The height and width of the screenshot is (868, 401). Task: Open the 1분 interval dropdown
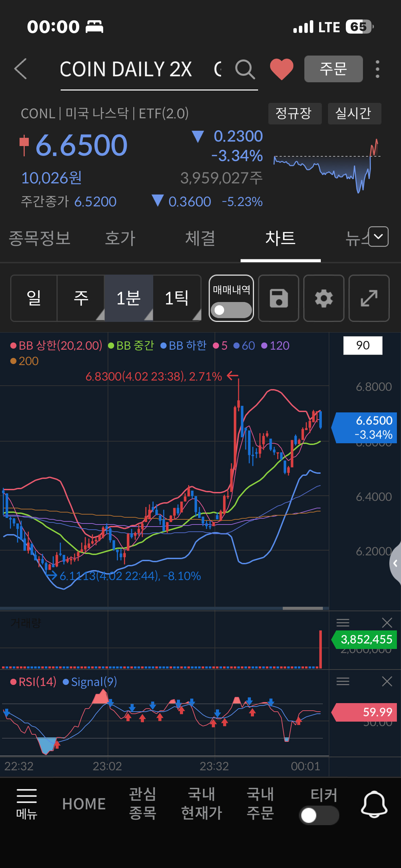pyautogui.click(x=129, y=298)
